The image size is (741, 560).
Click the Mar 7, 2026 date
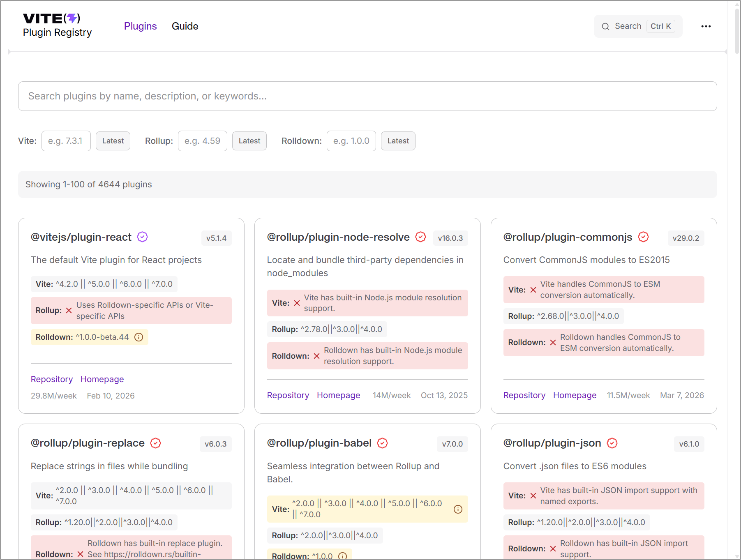pyautogui.click(x=682, y=395)
